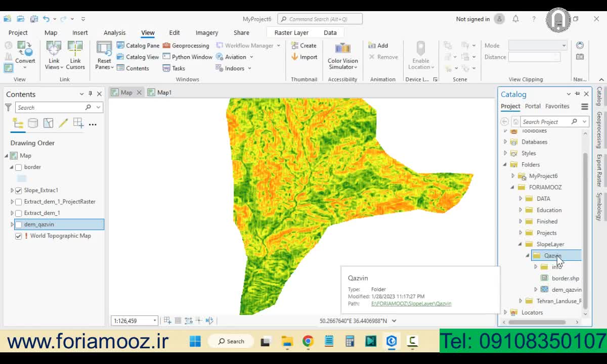Select List By Data Source icon
This screenshot has width=607, height=364.
pos(33,123)
